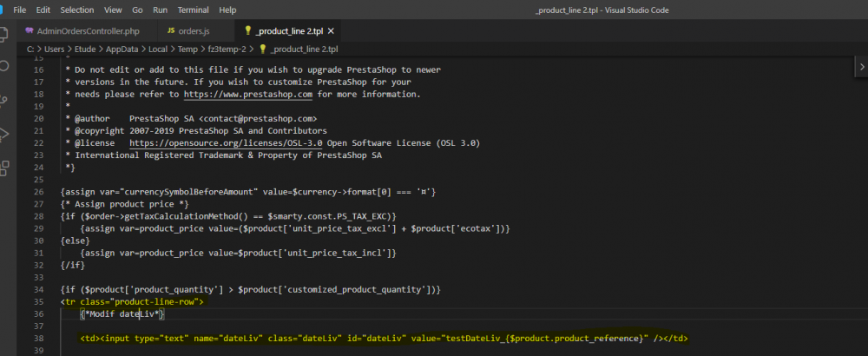
Task: Click the {/if} line
Action: point(73,265)
